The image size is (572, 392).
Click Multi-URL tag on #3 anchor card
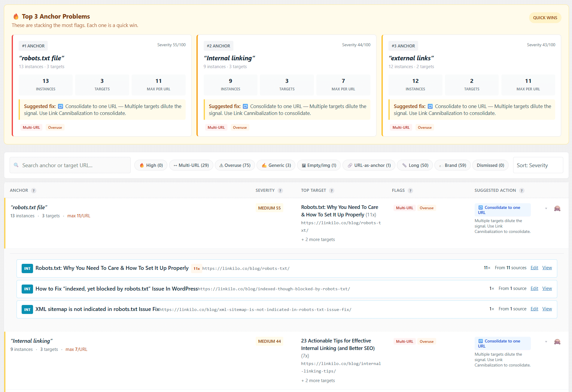[x=401, y=128]
